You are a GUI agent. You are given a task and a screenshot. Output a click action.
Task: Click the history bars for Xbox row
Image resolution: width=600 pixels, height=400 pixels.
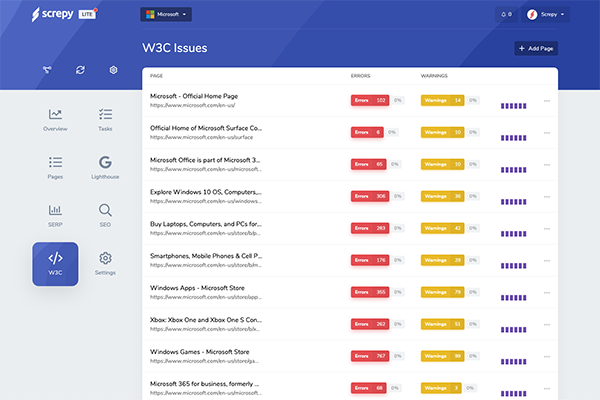click(x=514, y=330)
